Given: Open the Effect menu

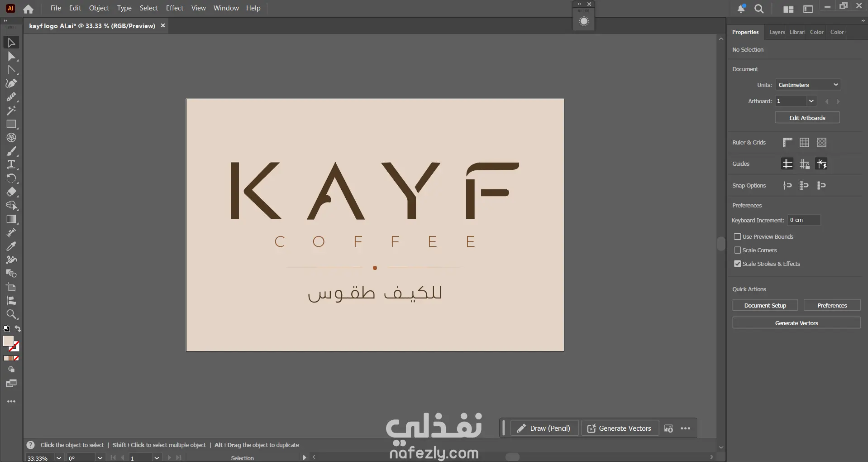Looking at the screenshot, I should click(x=175, y=8).
